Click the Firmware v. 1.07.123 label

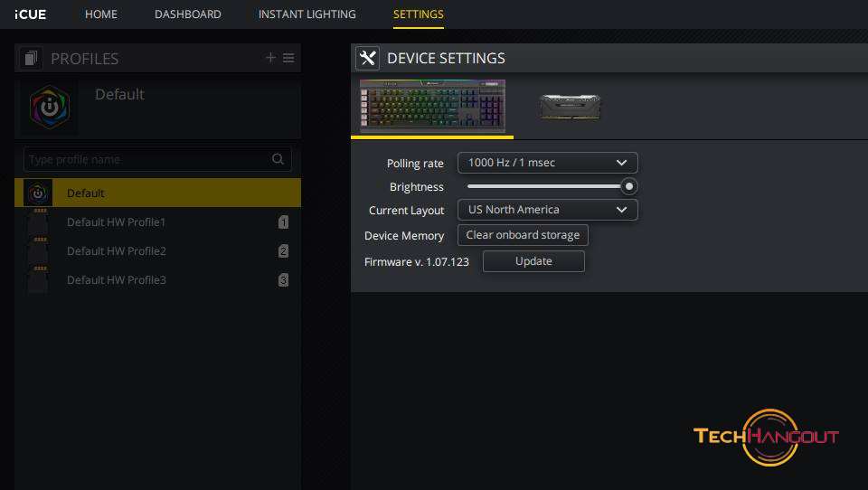[416, 262]
